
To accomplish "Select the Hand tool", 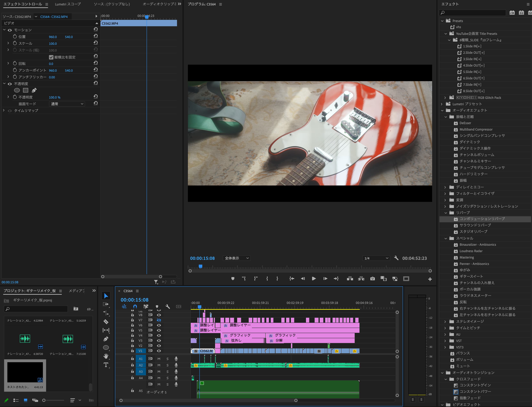I will click(106, 356).
